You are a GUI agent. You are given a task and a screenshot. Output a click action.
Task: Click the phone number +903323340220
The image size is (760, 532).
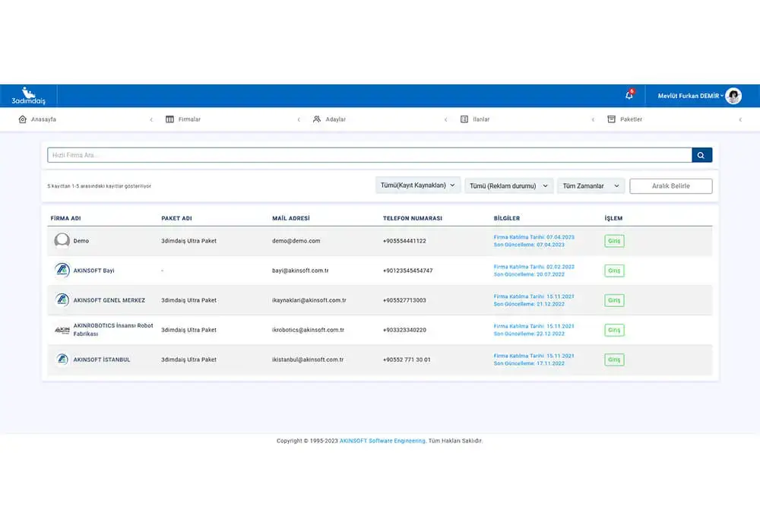(404, 330)
